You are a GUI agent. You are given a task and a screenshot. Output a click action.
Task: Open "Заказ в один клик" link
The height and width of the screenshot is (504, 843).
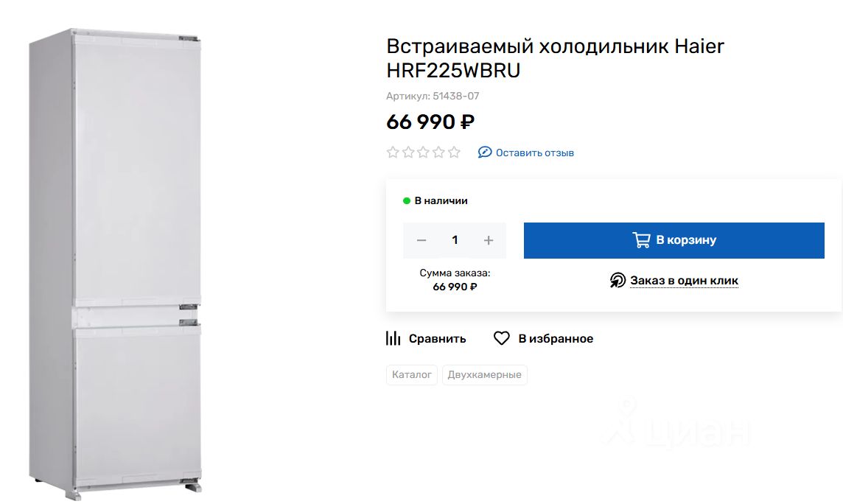pos(684,281)
